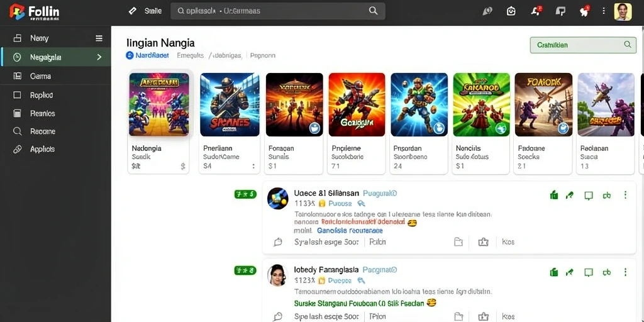Open the vertical dots menu in top bar
The image size is (644, 322).
[x=603, y=11]
